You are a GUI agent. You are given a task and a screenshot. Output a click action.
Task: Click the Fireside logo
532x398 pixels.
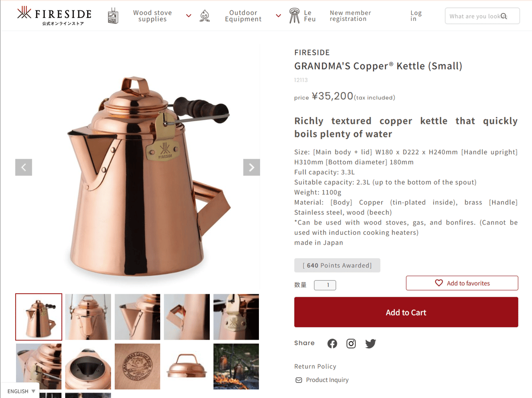55,16
